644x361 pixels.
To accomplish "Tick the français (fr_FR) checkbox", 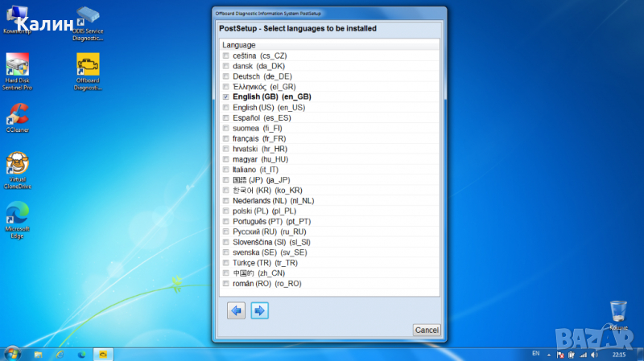I will 225,138.
